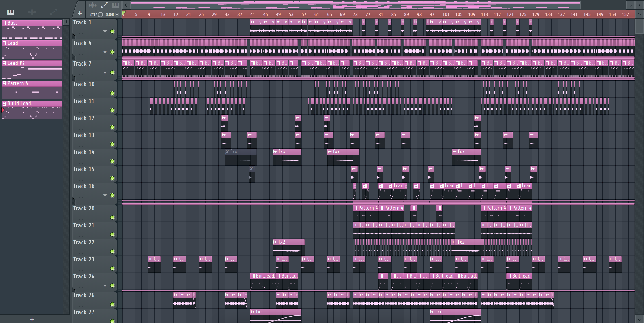Expand the Track 4 dropdown arrow
The width and height of the screenshot is (644, 323).
[105, 52]
